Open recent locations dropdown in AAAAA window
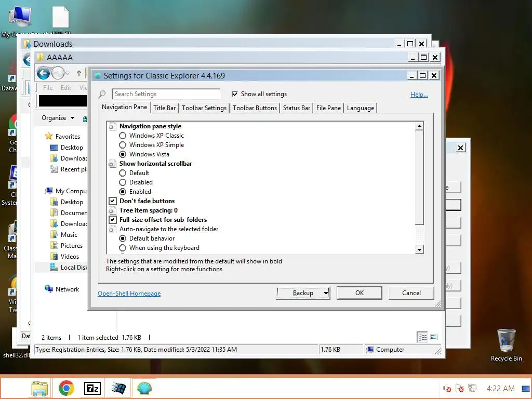 (68, 73)
